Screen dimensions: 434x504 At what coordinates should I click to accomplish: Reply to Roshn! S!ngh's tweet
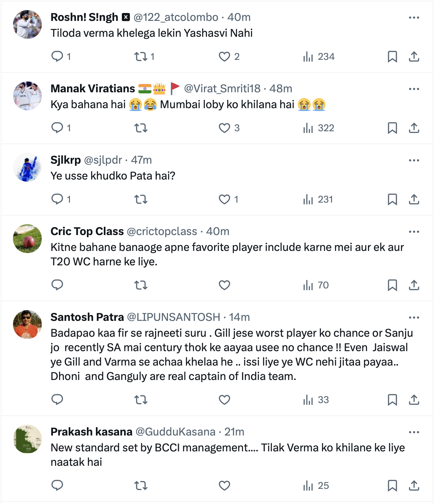(57, 57)
